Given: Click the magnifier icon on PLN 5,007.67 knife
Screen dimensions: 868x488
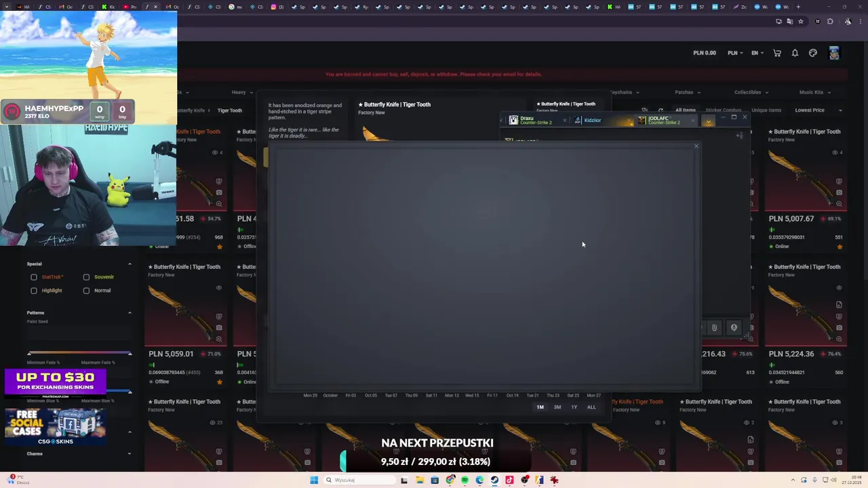Looking at the screenshot, I should [839, 204].
